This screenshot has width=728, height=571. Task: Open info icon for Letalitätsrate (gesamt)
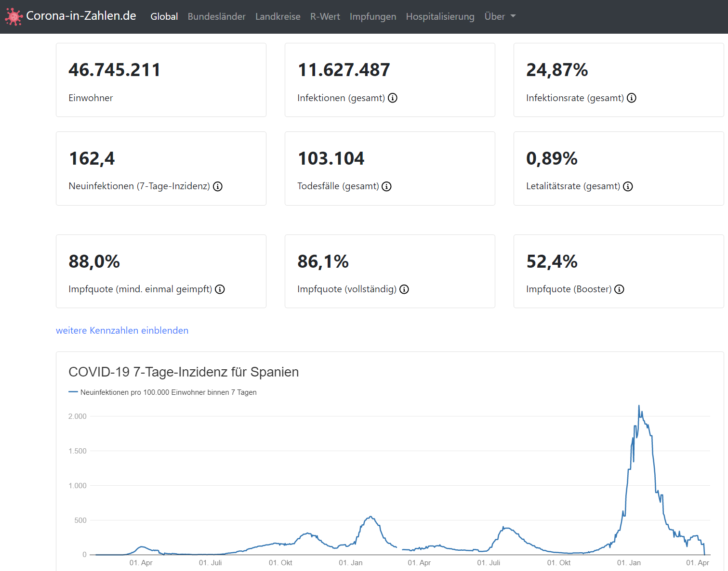coord(628,187)
